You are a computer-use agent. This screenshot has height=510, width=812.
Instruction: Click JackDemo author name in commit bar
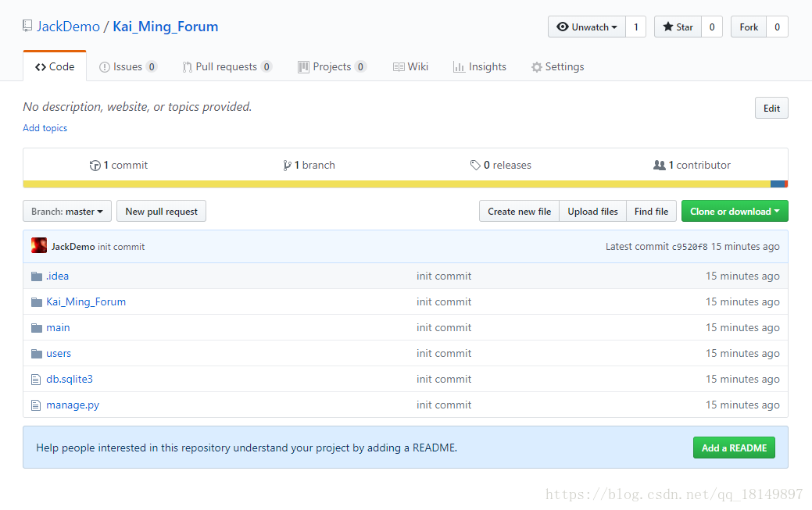pos(73,247)
